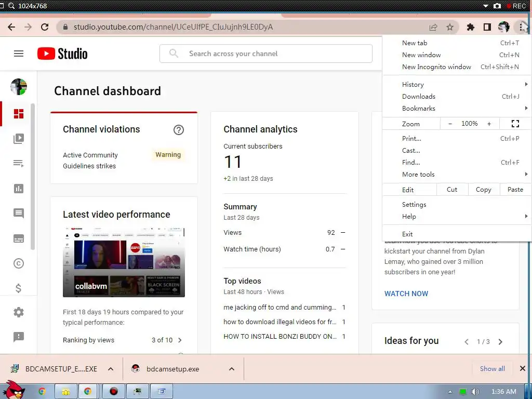Image resolution: width=532 pixels, height=399 pixels.
Task: Go back with the browser back arrow
Action: (11, 27)
